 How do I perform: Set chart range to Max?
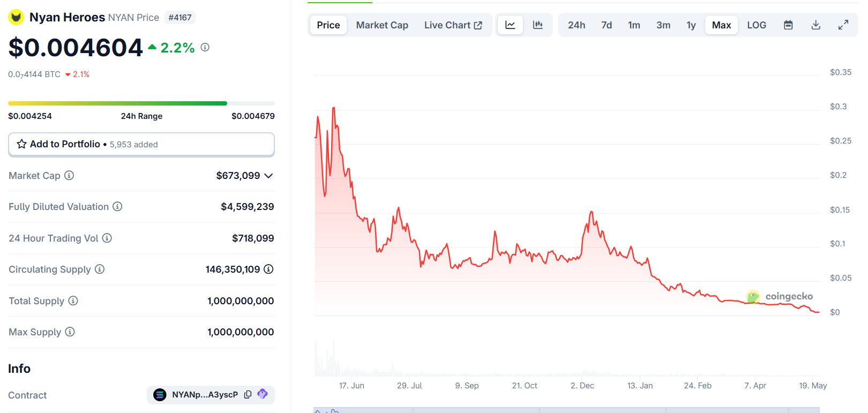[722, 25]
